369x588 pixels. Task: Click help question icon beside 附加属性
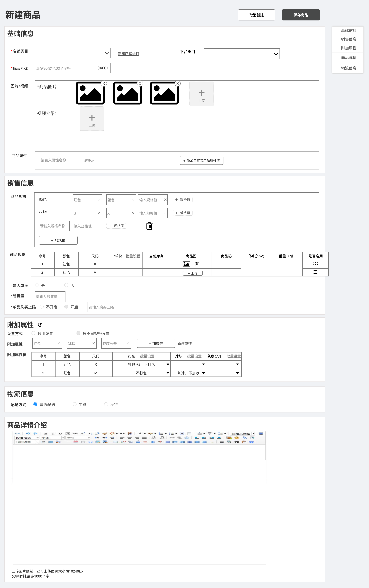40,325
